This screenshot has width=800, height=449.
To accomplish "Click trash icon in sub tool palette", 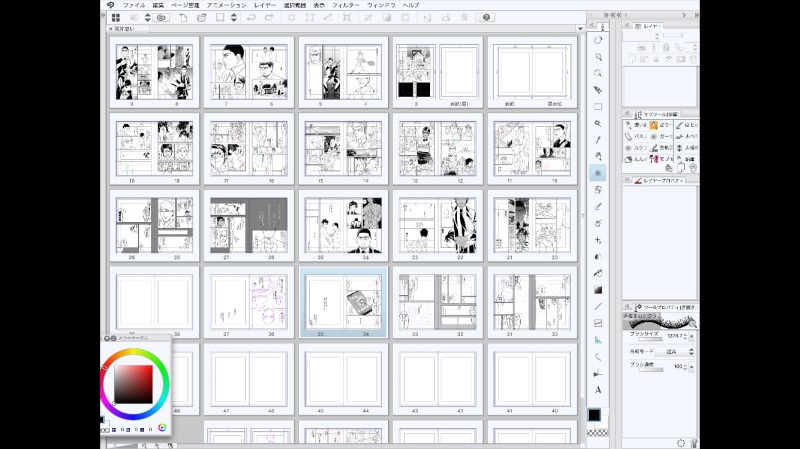I will click(x=693, y=168).
